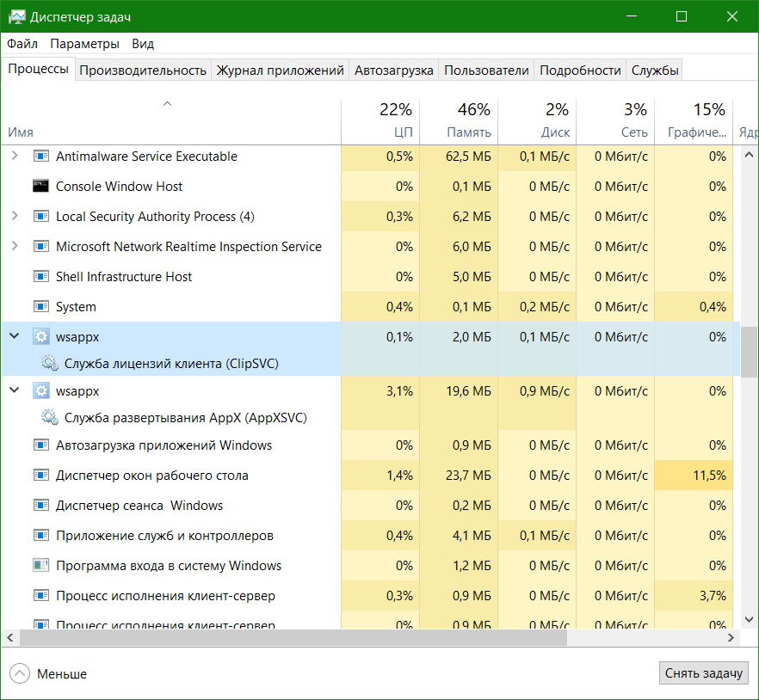The image size is (759, 700).
Task: Click the Программа входа в систему Windows name
Action: 169,566
